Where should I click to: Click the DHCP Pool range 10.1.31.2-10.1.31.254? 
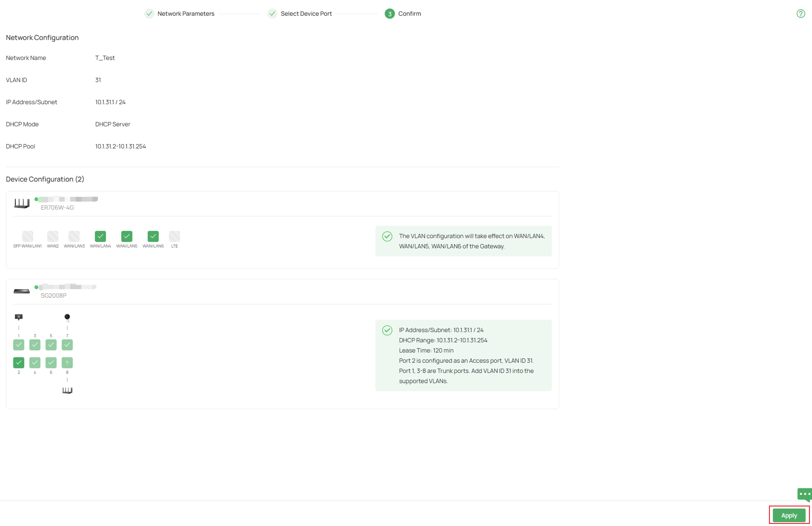click(x=121, y=147)
